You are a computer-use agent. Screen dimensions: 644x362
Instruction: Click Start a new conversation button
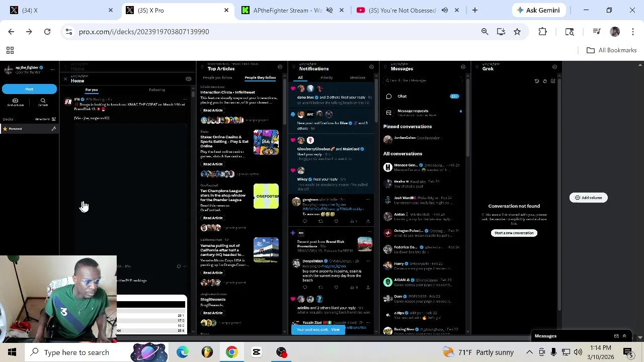514,233
